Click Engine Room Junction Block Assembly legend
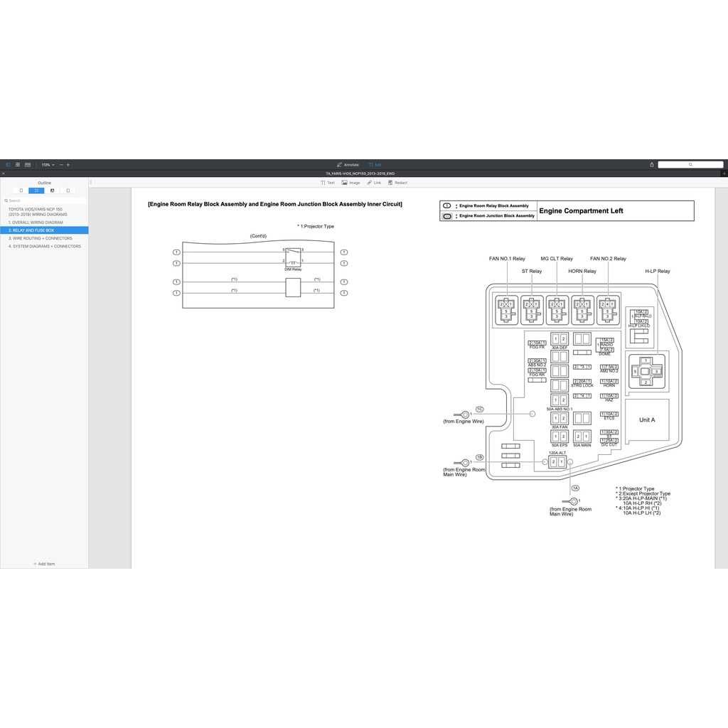Image resolution: width=728 pixels, height=728 pixels. (x=497, y=216)
